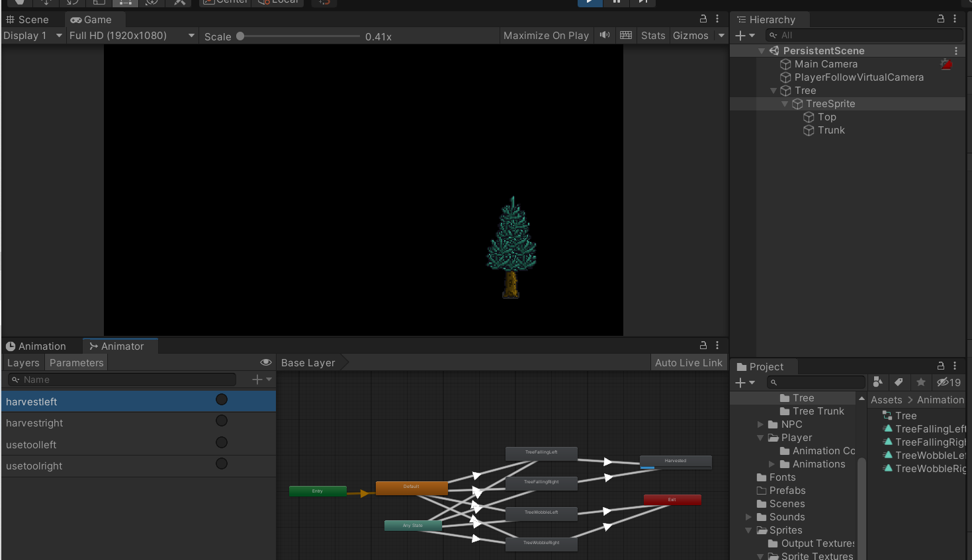Click the favorites star icon in Project
Viewport: 972px width, 560px height.
920,382
